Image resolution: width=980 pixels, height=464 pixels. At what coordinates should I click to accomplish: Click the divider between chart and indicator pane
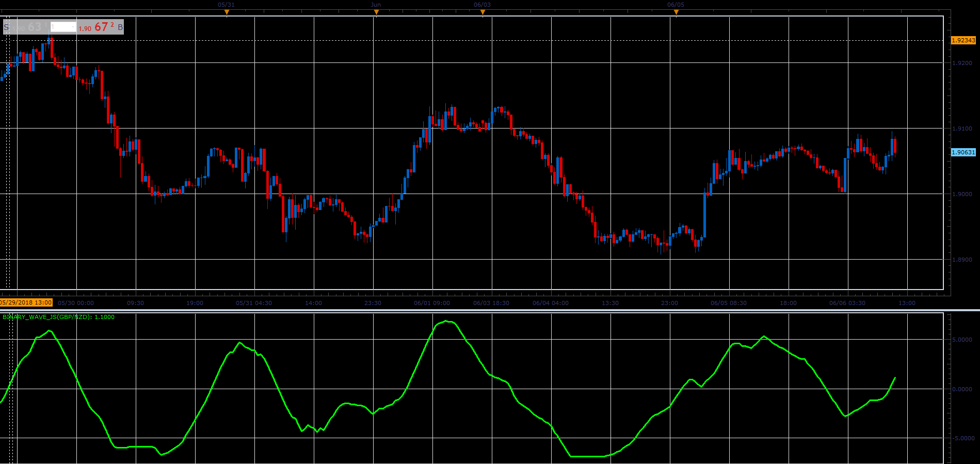(490, 310)
